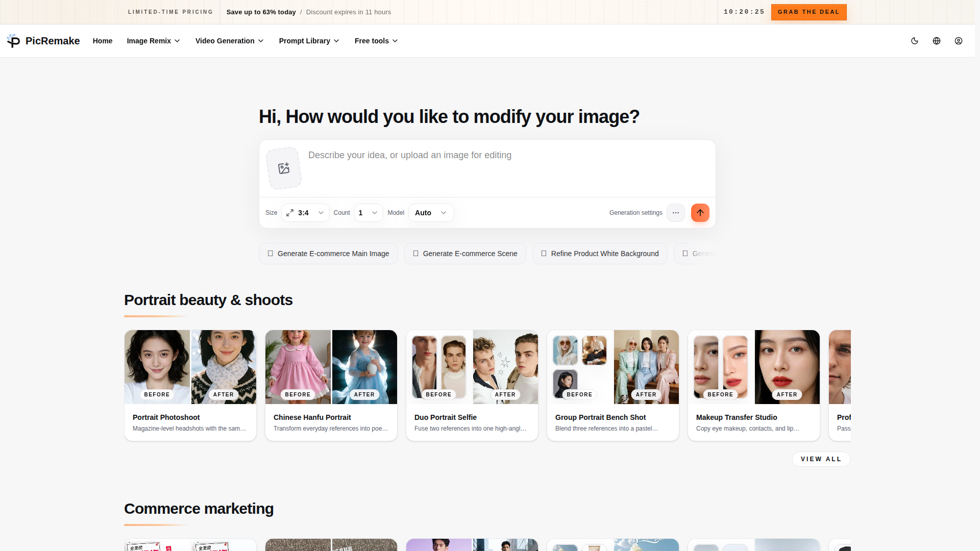The width and height of the screenshot is (980, 551).
Task: Click the aspect ratio resize icon
Action: pos(290,213)
